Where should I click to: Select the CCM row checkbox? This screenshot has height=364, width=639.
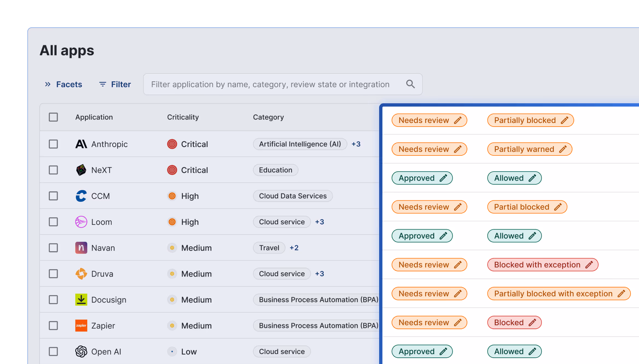pos(53,196)
